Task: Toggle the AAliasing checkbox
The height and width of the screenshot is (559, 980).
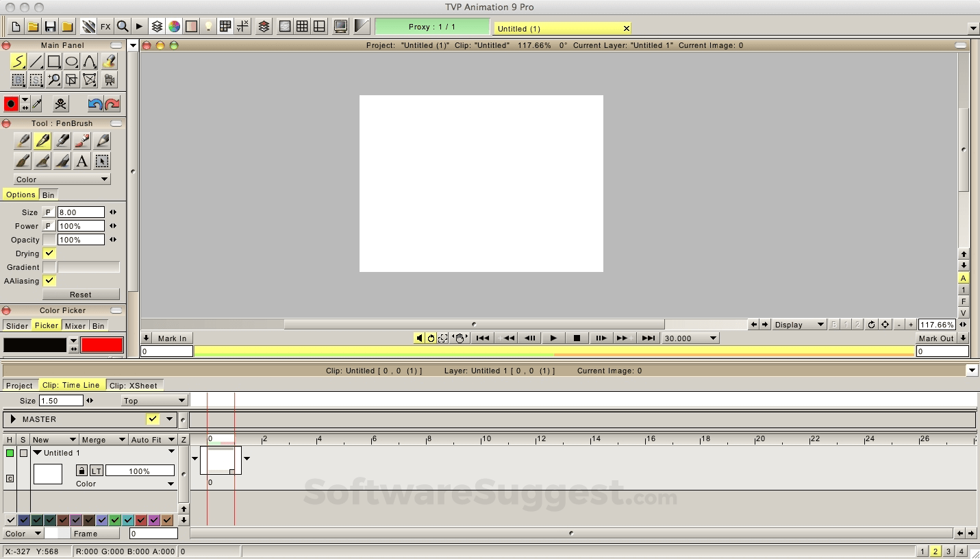Action: pos(49,281)
